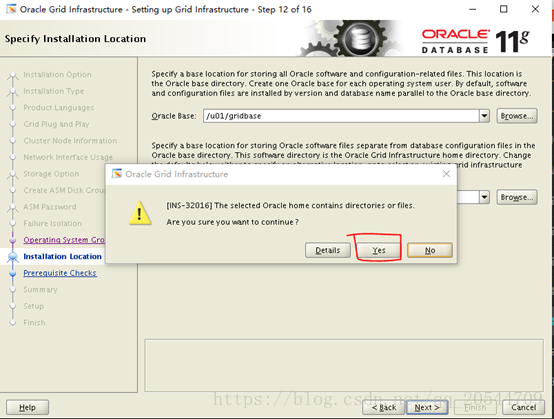Click Product Languages step label
Screen dimensions: 554x419
coord(59,107)
